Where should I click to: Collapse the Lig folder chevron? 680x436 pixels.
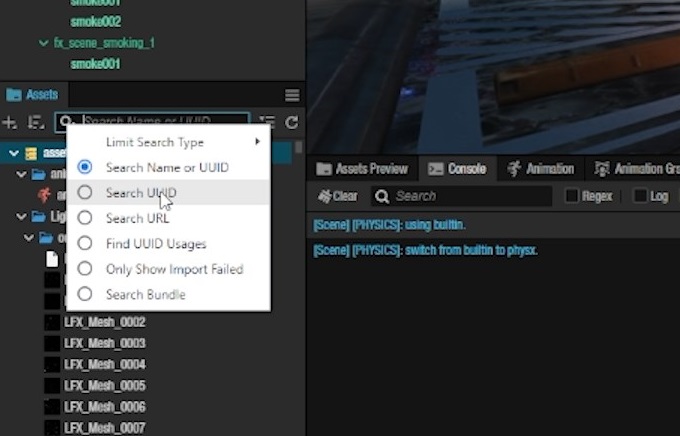coord(21,216)
